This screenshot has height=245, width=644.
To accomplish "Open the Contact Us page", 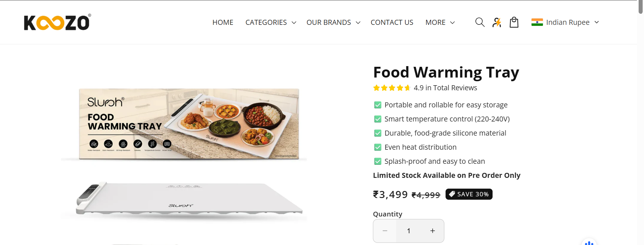I will point(392,22).
